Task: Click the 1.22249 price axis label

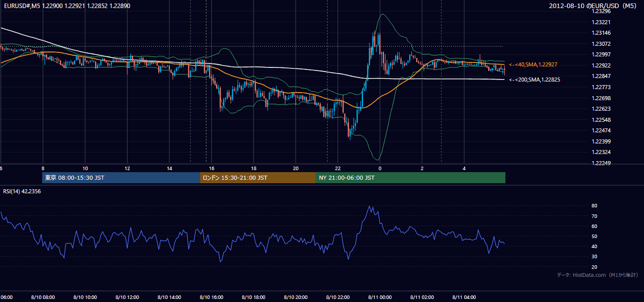Action: pos(601,163)
